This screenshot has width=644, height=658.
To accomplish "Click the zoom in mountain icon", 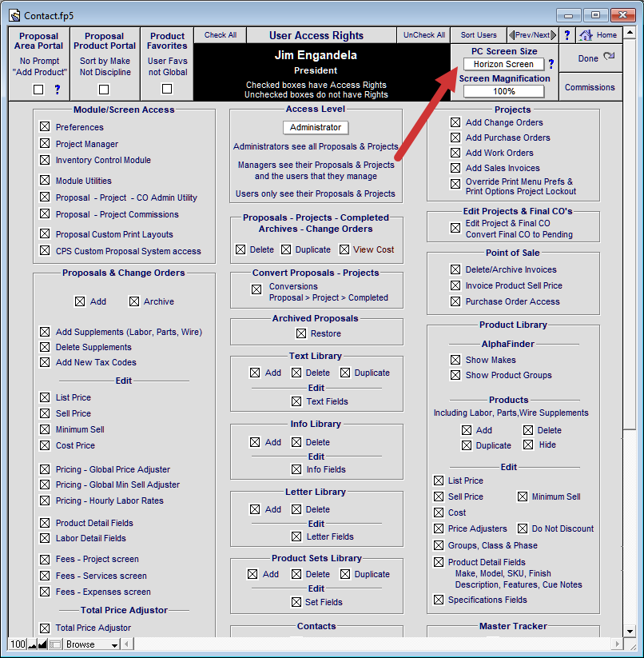I will coord(42,644).
